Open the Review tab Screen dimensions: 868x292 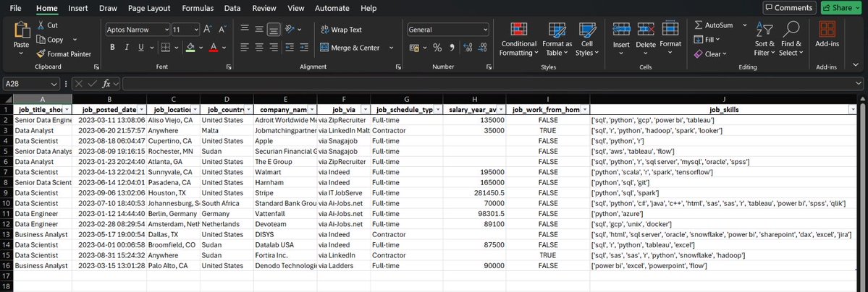[264, 8]
